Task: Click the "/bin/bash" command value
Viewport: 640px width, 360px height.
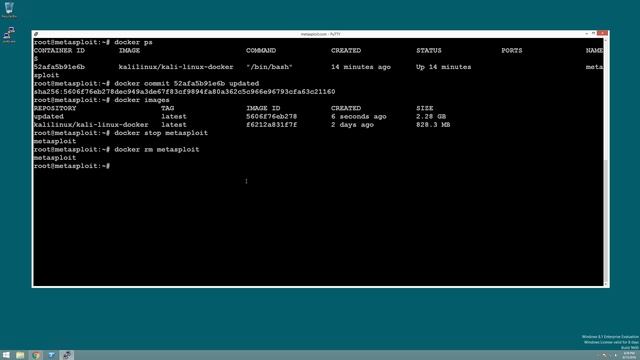Action: coord(269,67)
